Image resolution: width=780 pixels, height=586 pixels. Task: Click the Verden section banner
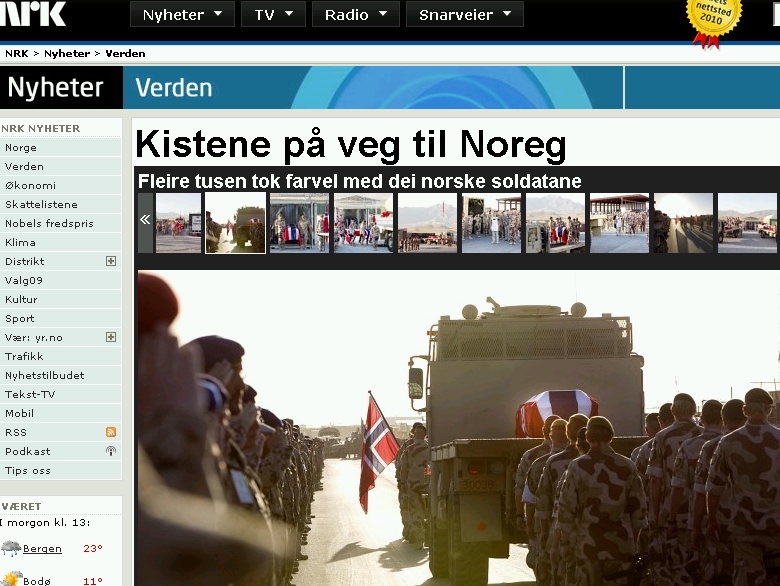174,88
